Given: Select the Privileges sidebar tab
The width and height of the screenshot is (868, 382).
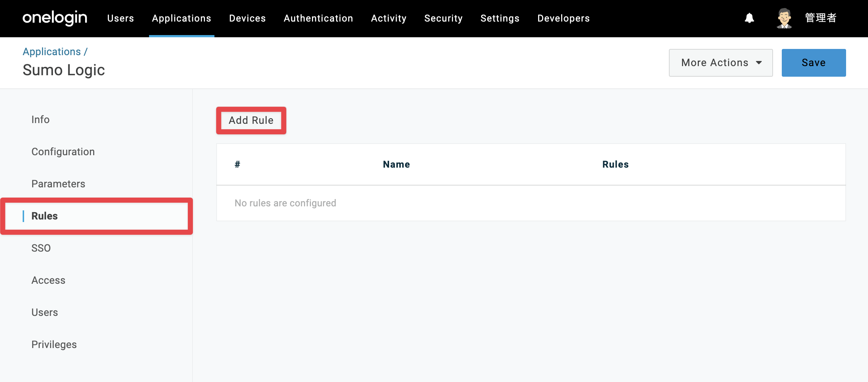Looking at the screenshot, I should [x=54, y=344].
